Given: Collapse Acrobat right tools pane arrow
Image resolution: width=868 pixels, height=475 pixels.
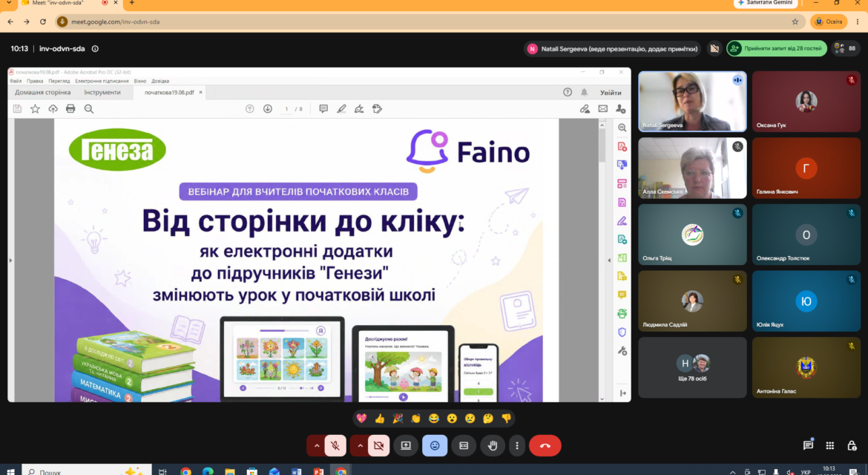Looking at the screenshot, I should pyautogui.click(x=609, y=261).
